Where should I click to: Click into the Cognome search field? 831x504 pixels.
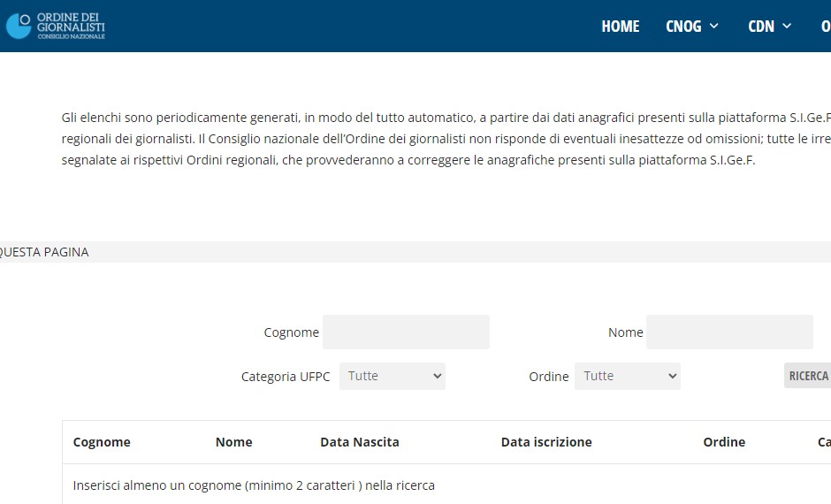(x=406, y=332)
